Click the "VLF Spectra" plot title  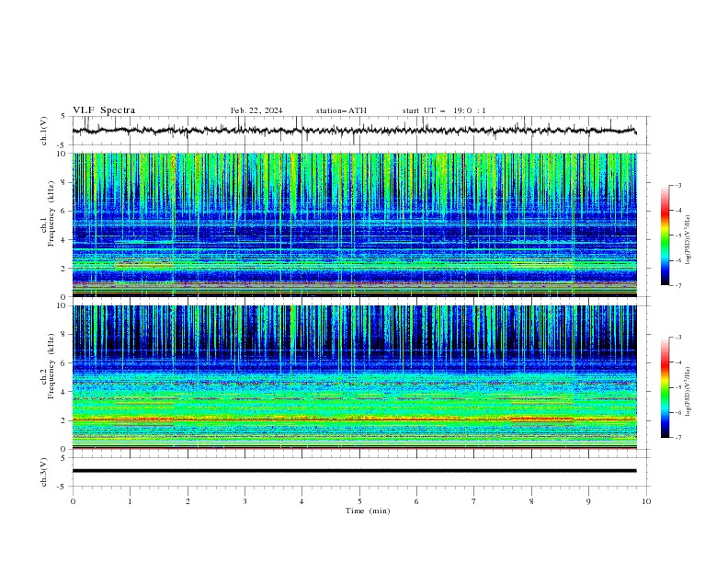tap(104, 110)
